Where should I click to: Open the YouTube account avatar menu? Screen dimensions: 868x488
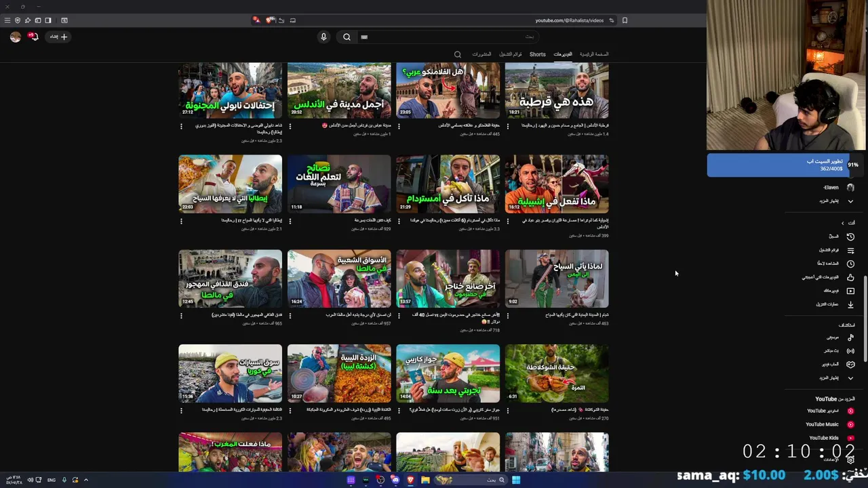15,37
